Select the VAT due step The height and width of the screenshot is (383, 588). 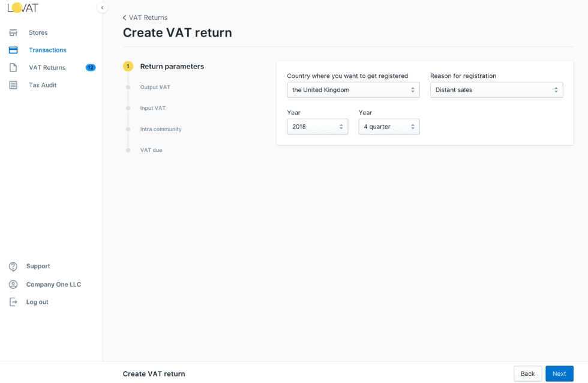(x=151, y=150)
